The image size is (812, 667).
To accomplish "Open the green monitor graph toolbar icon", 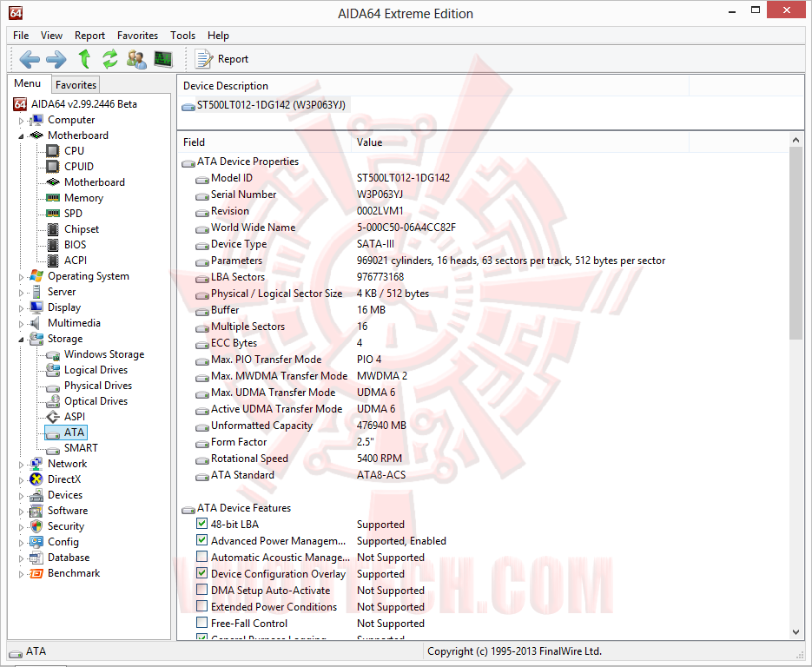I will (x=163, y=59).
